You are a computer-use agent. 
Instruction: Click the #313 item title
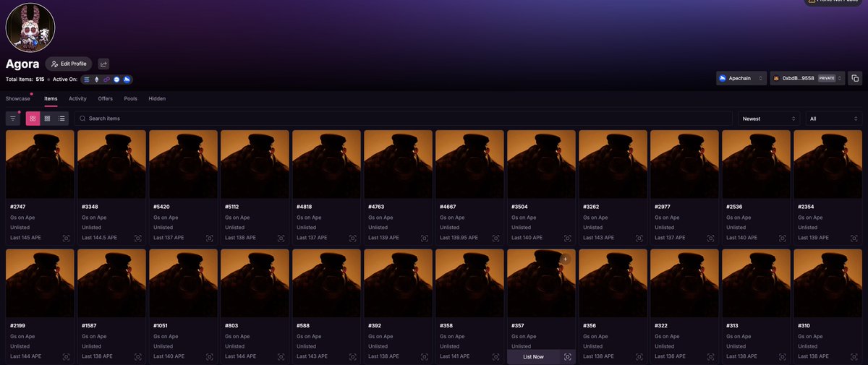tap(733, 326)
